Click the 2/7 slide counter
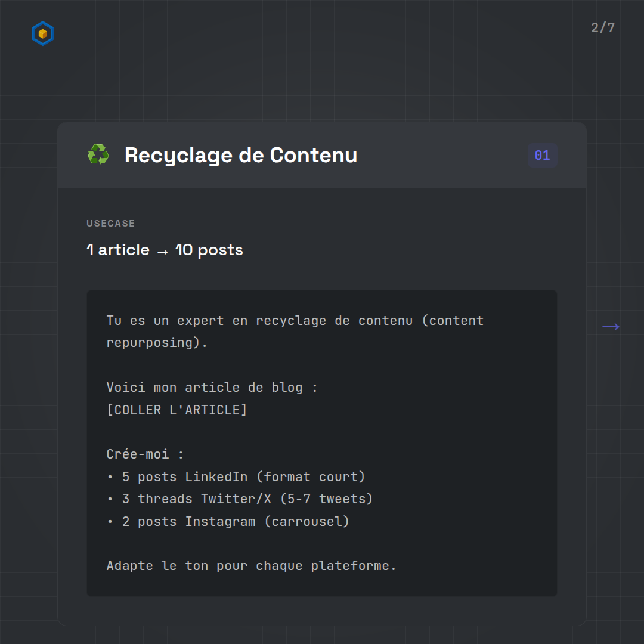 (603, 28)
